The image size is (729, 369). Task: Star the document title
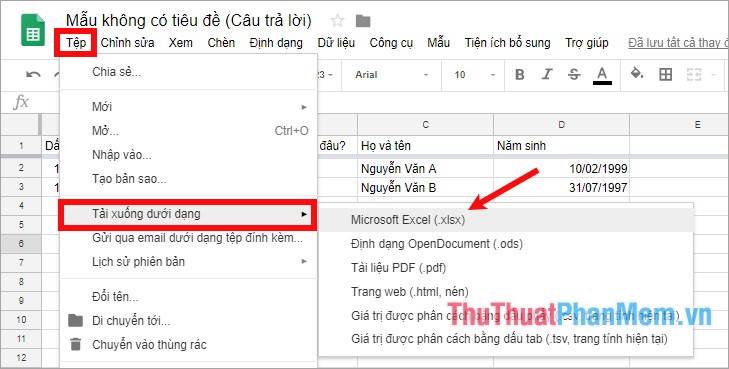337,21
